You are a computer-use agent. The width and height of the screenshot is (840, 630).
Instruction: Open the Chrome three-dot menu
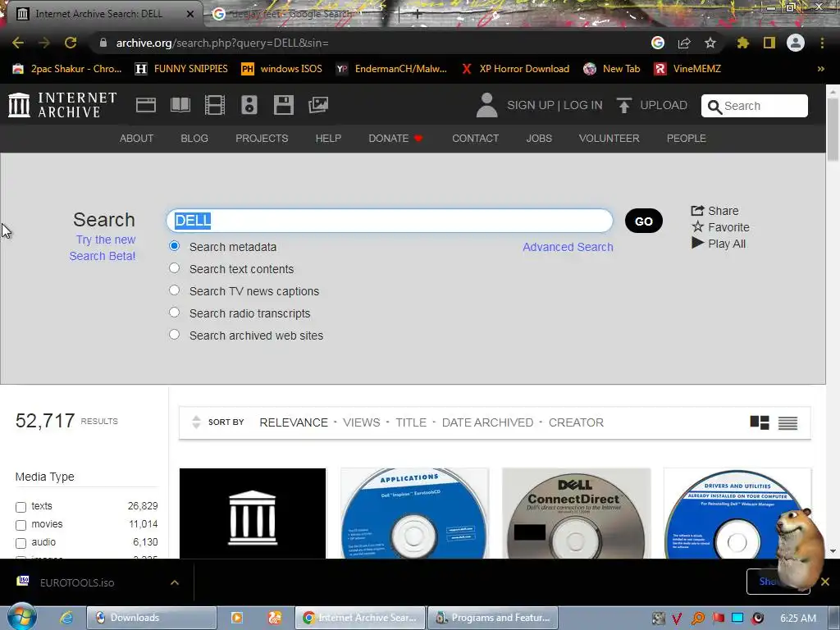click(822, 43)
